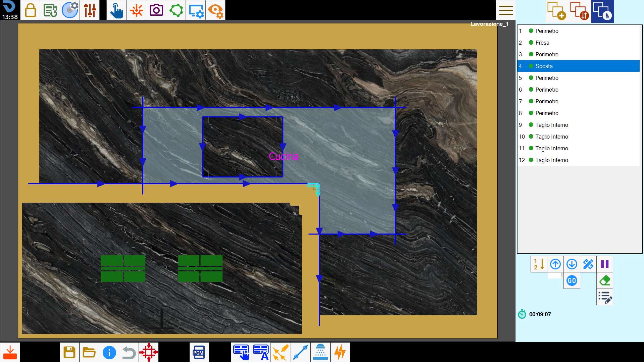Open a file with folder icon
Image resolution: width=644 pixels, height=362 pixels.
pyautogui.click(x=89, y=352)
